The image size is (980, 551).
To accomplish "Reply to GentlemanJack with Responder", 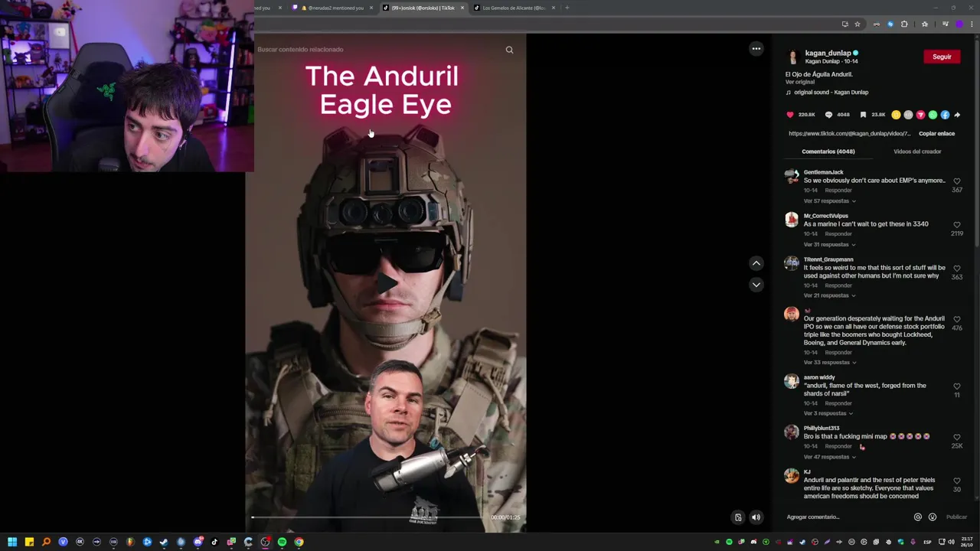I will (x=838, y=190).
